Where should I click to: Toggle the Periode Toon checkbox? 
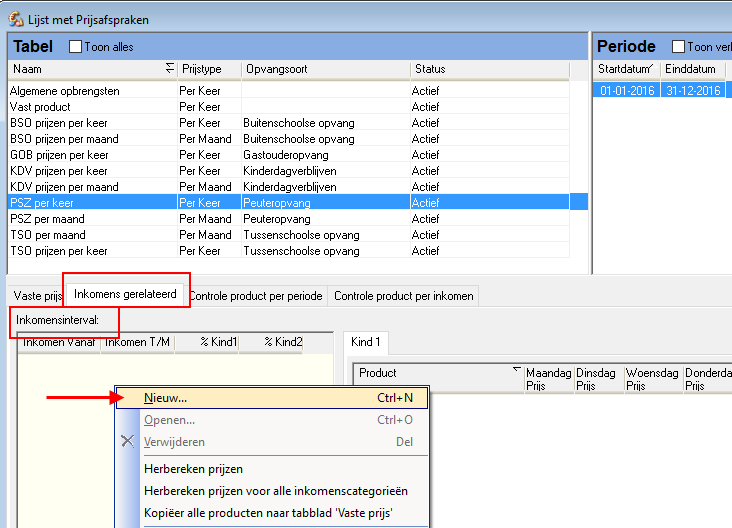[680, 47]
